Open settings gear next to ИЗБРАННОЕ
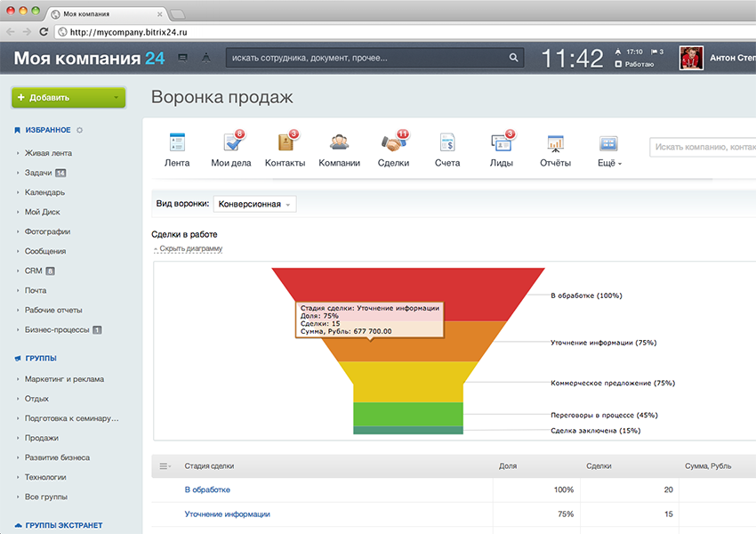This screenshot has width=756, height=534. click(x=79, y=130)
